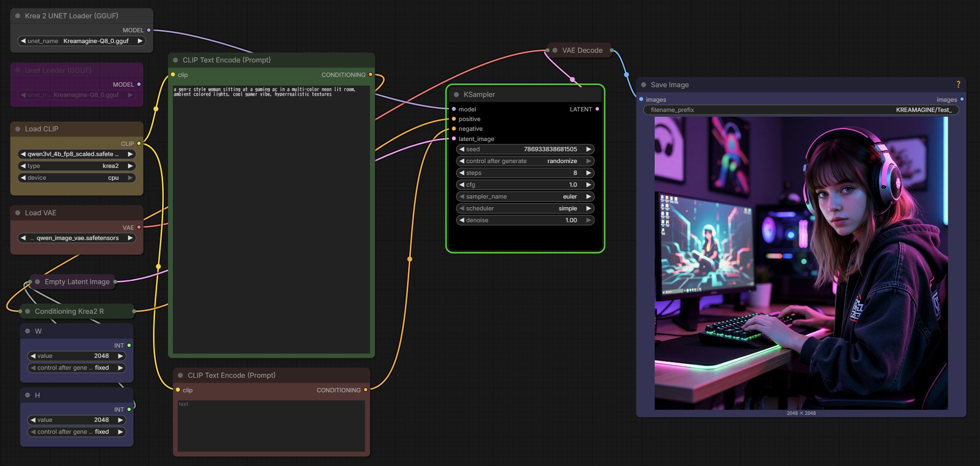This screenshot has height=466, width=980.
Task: Increase the seed value with the right arrow
Action: pyautogui.click(x=589, y=149)
